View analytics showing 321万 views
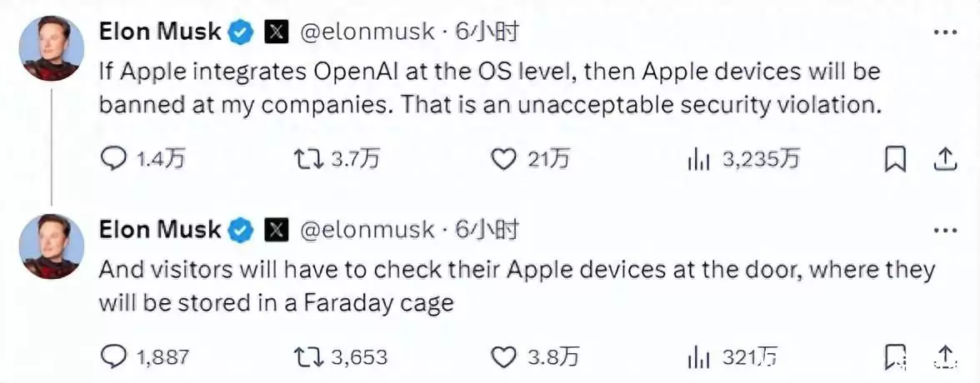Screen dimensions: 980x383 [x=698, y=356]
